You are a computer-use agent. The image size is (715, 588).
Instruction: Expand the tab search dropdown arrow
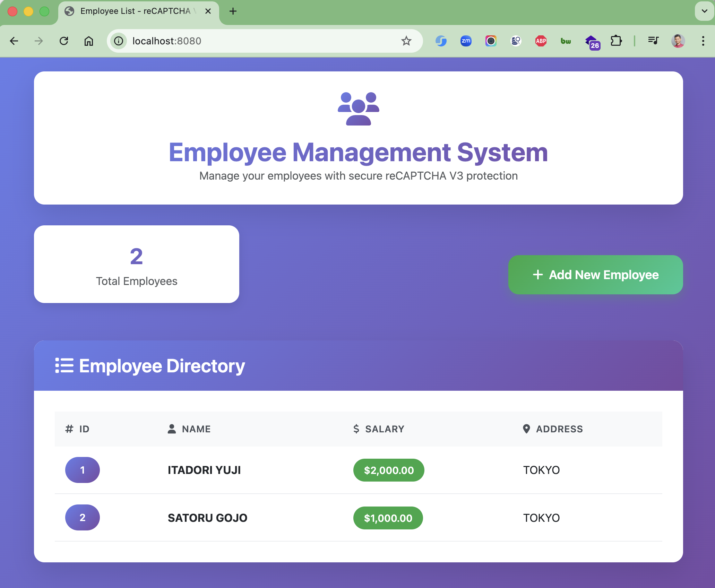pos(704,11)
